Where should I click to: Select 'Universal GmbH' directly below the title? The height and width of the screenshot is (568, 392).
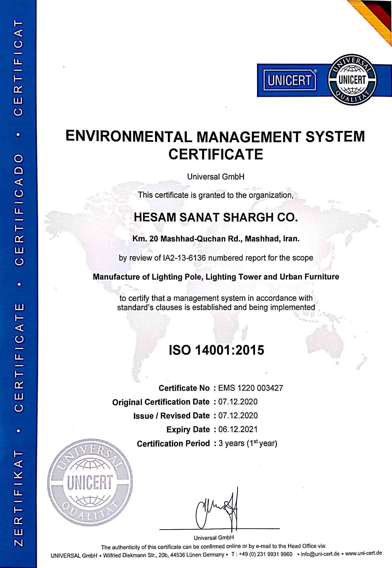[216, 177]
